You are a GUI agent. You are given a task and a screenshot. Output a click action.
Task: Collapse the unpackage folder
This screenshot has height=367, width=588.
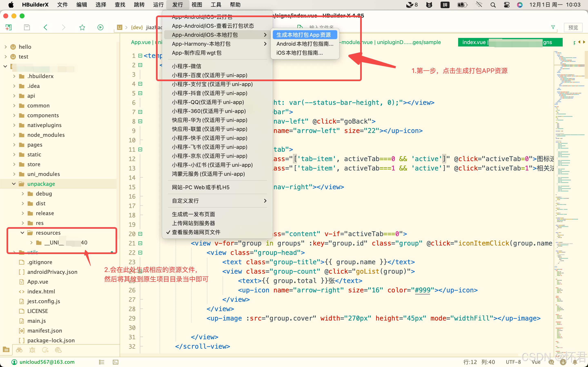coord(14,184)
